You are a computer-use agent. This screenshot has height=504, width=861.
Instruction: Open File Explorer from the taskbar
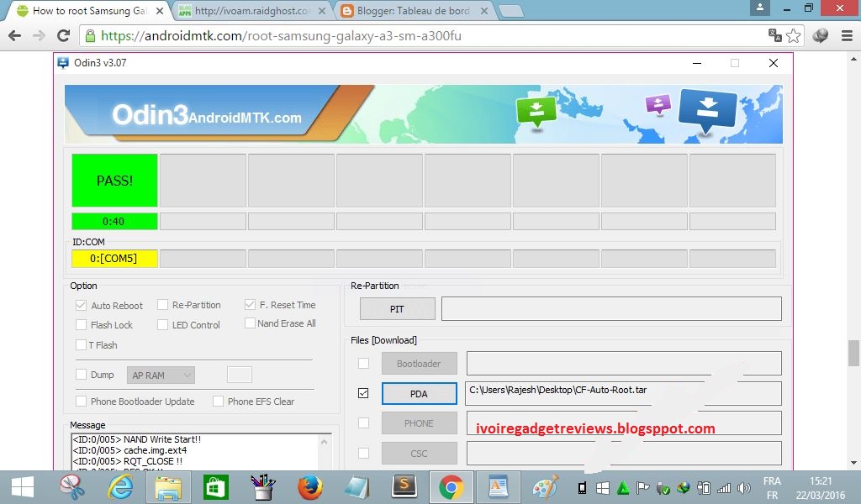click(x=168, y=487)
